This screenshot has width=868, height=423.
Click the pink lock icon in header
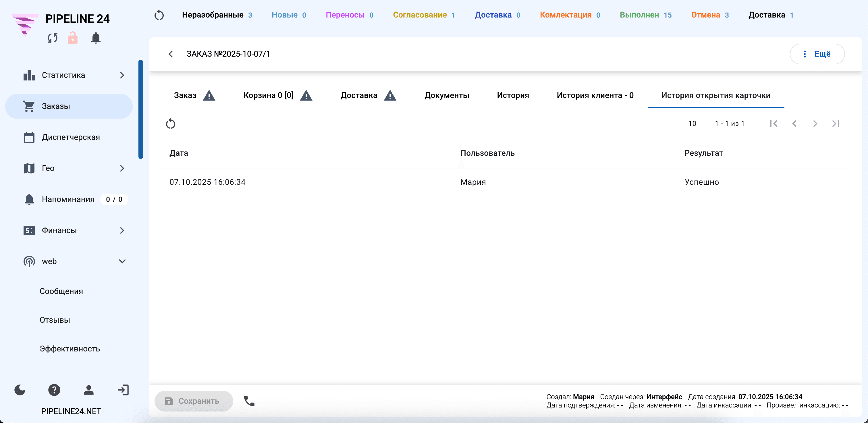click(x=72, y=38)
